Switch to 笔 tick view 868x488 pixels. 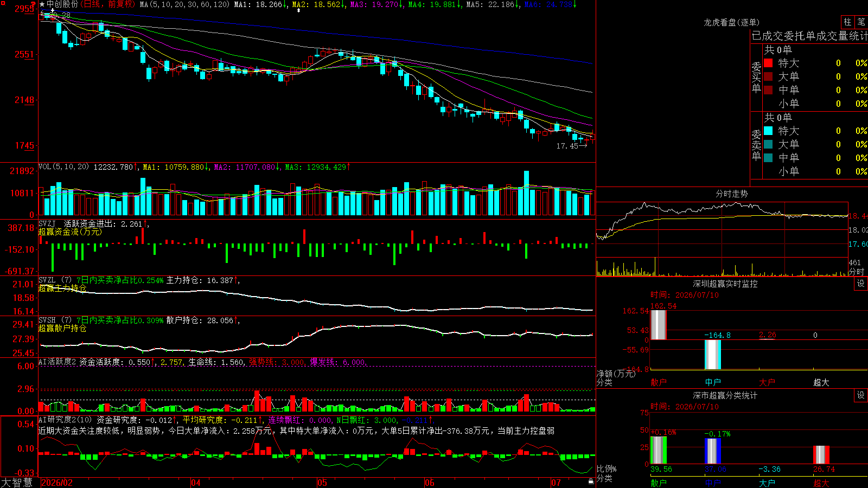pos(861,22)
